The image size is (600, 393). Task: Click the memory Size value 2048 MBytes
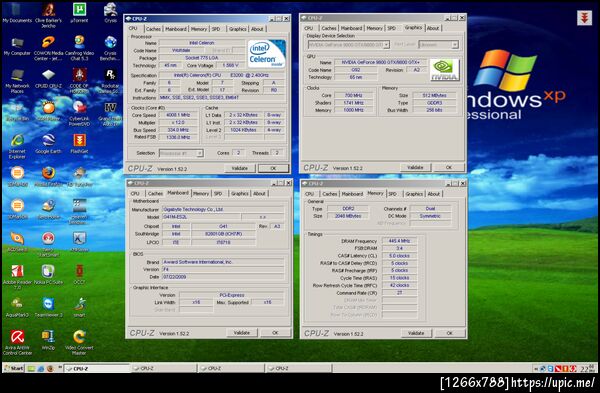(x=348, y=216)
